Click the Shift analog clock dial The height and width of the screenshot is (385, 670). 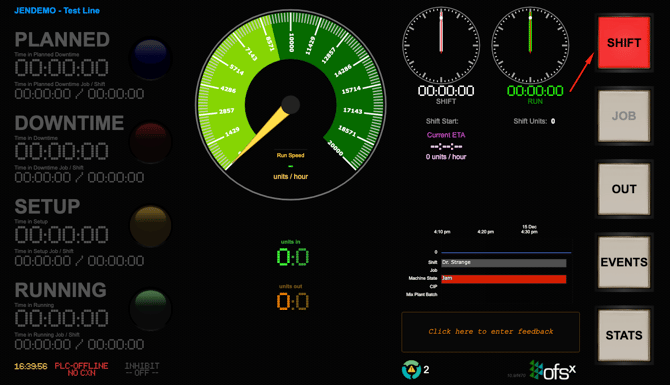[441, 45]
